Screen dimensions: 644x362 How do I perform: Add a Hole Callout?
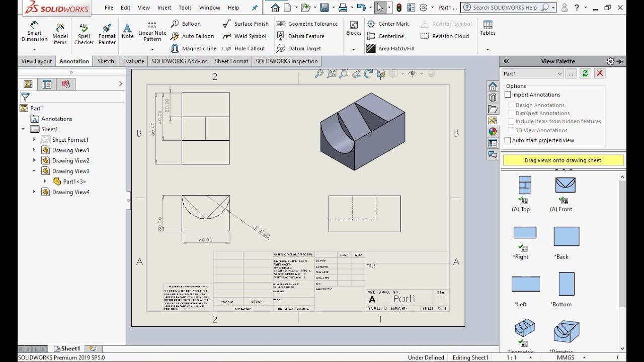(x=244, y=49)
